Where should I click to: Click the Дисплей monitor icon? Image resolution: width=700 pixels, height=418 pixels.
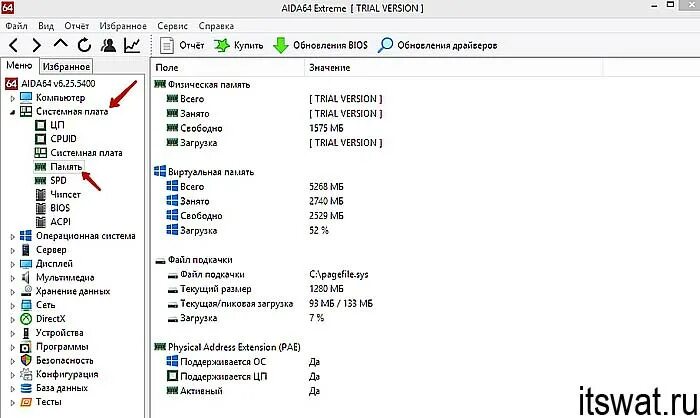pos(26,264)
